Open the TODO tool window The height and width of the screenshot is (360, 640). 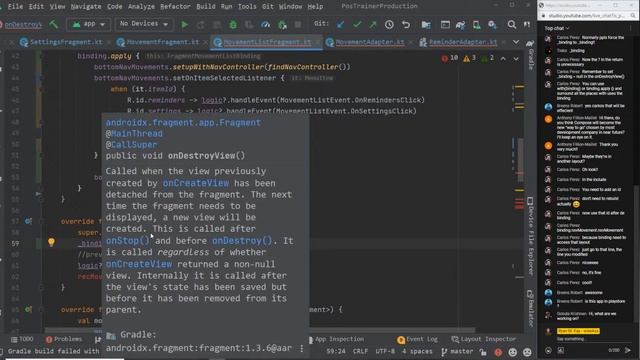tap(22, 339)
